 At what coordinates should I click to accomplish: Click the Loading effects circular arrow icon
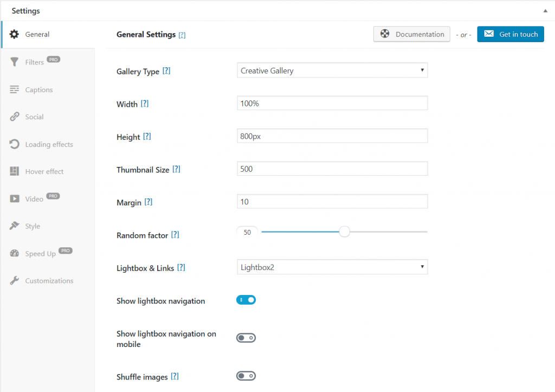click(x=14, y=144)
